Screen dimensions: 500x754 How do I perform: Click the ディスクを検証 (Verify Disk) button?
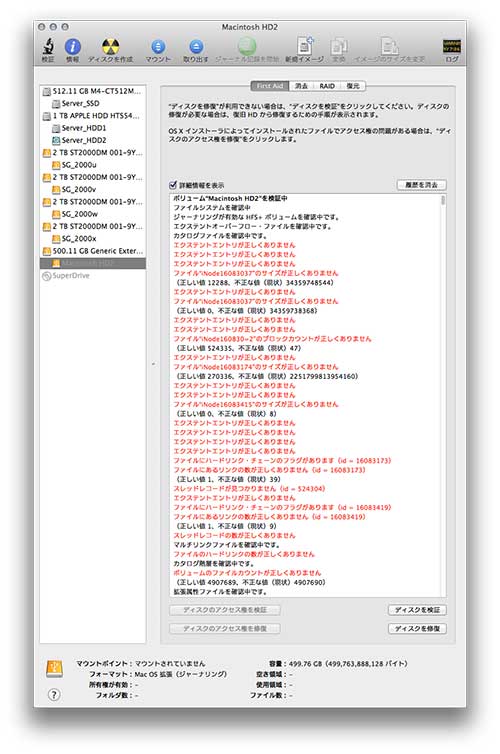[417, 610]
